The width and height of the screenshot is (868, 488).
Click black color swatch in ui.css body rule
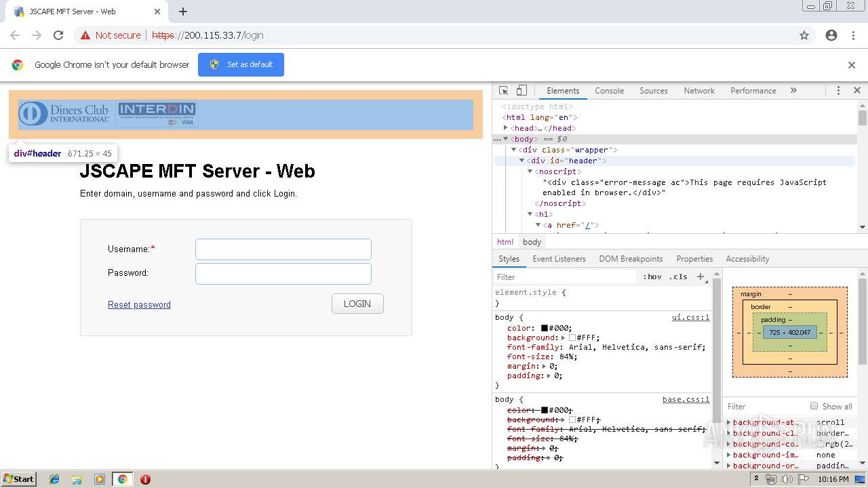(544, 328)
